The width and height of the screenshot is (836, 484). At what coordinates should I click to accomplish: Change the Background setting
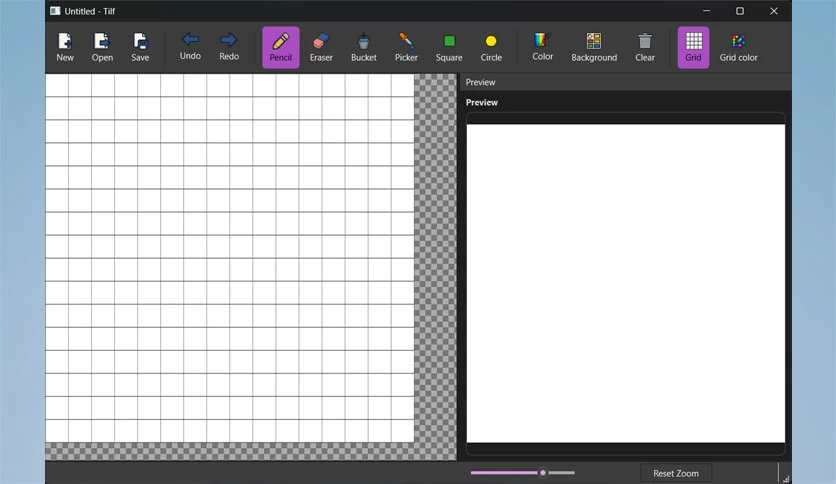click(x=594, y=47)
